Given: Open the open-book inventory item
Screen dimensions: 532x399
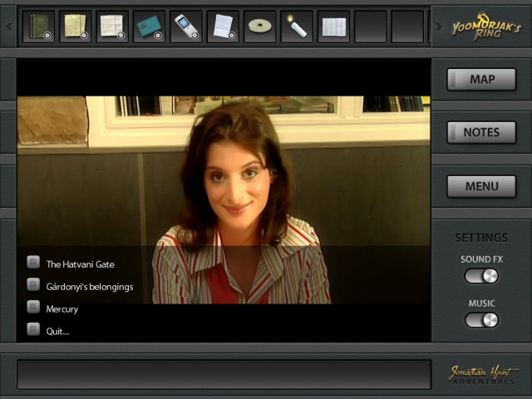Looking at the screenshot, I should click(x=111, y=26).
